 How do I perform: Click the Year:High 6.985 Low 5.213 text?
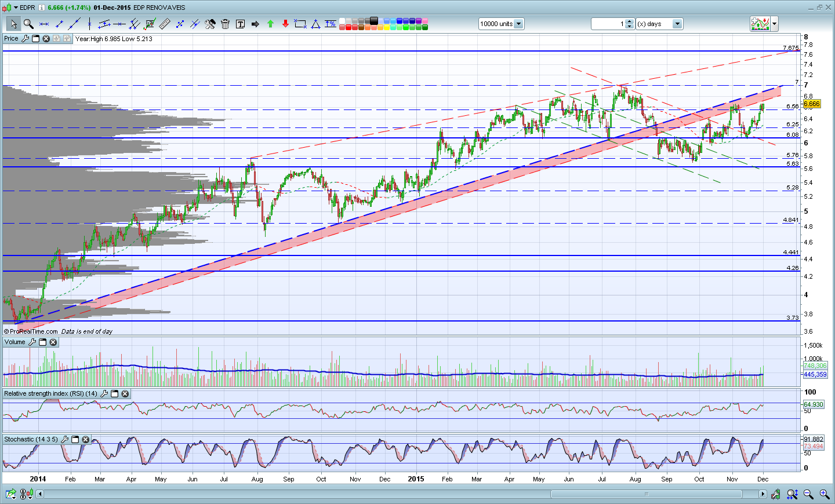coord(114,39)
